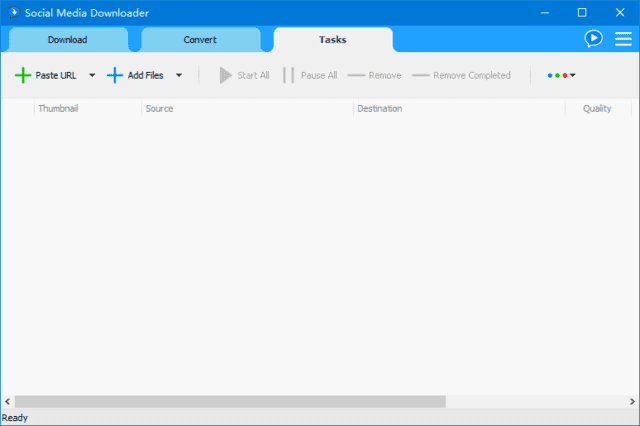Open the media player icon in header
Screen dimensions: 640x426
tap(593, 38)
